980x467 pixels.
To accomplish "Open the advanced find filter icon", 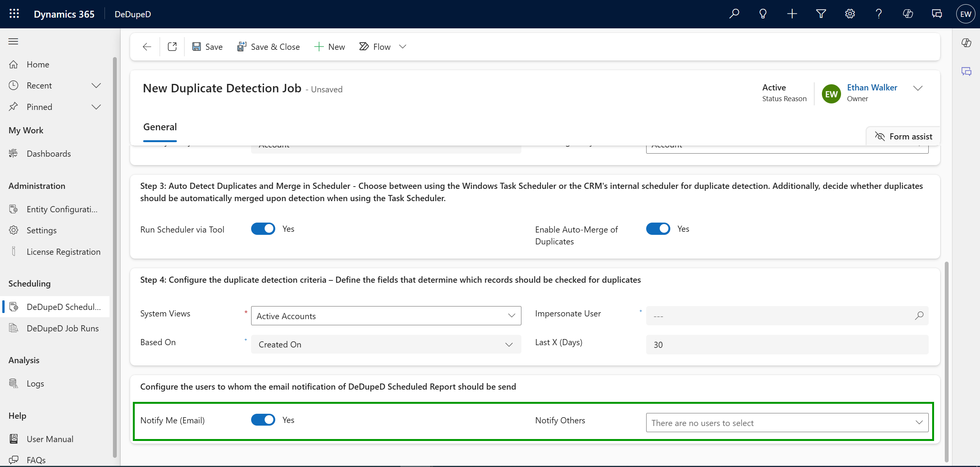I will coord(821,14).
